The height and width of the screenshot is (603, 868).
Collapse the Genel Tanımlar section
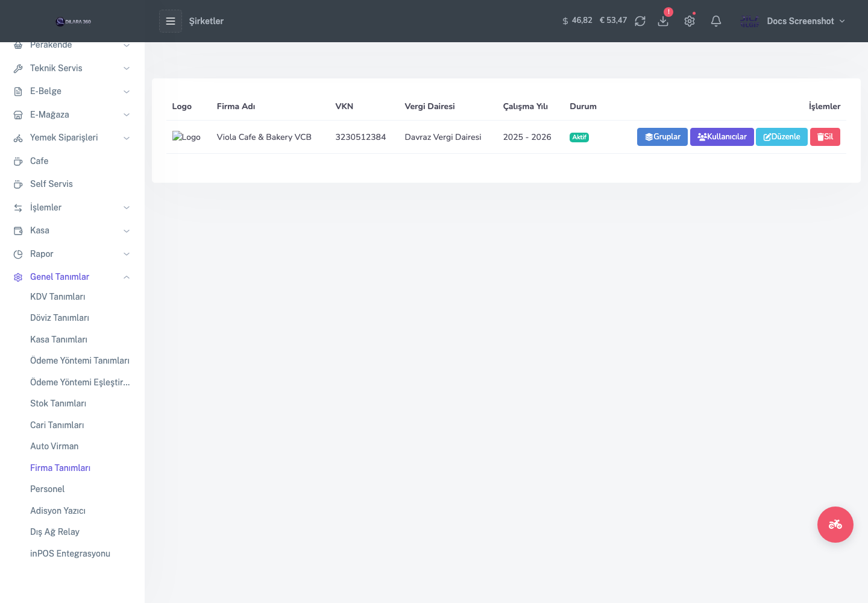click(72, 277)
